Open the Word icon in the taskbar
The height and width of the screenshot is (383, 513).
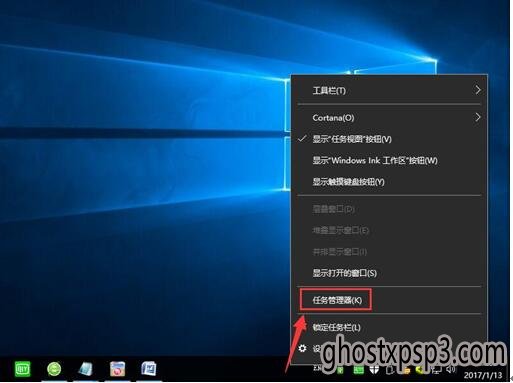tap(148, 369)
